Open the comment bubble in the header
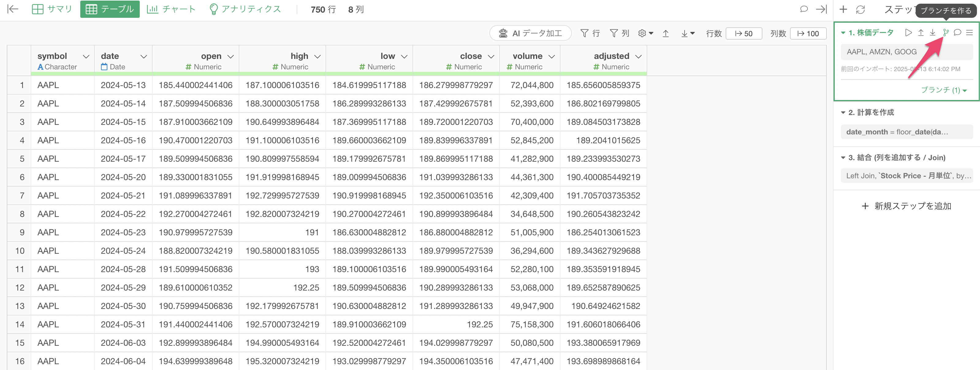This screenshot has height=370, width=980. click(804, 9)
